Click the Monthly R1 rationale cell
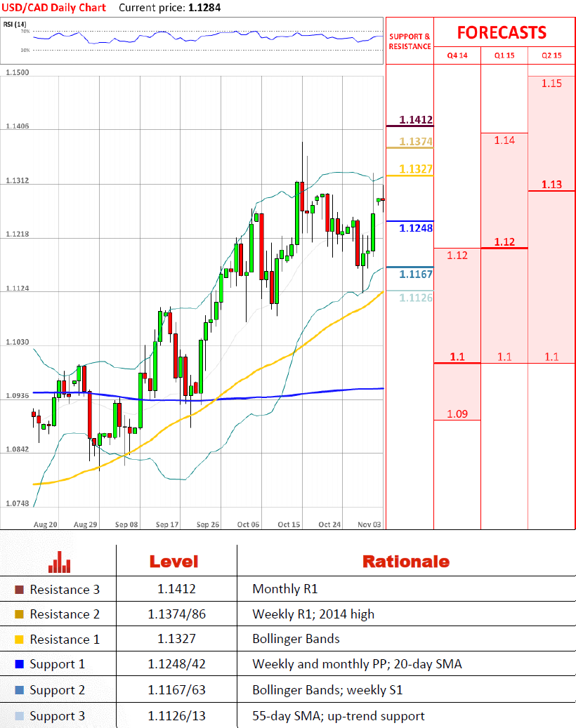Screen dimensions: 576x728 click(284, 589)
